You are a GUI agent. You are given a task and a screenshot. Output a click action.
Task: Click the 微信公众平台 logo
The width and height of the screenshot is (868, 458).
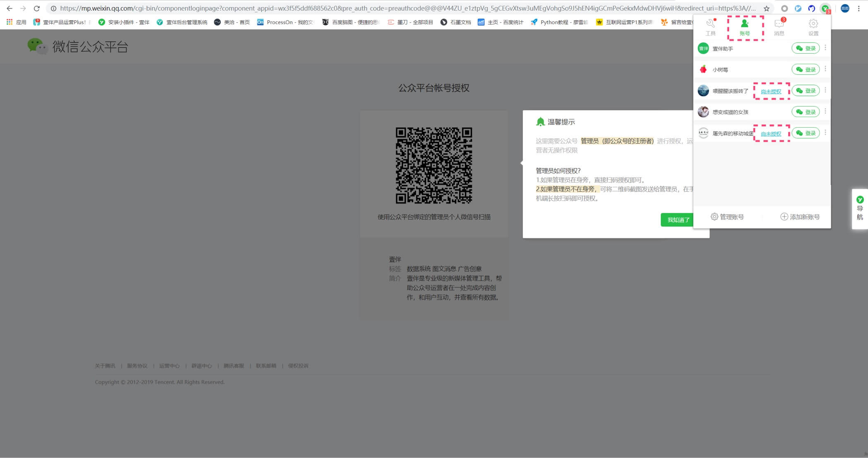[x=78, y=46]
